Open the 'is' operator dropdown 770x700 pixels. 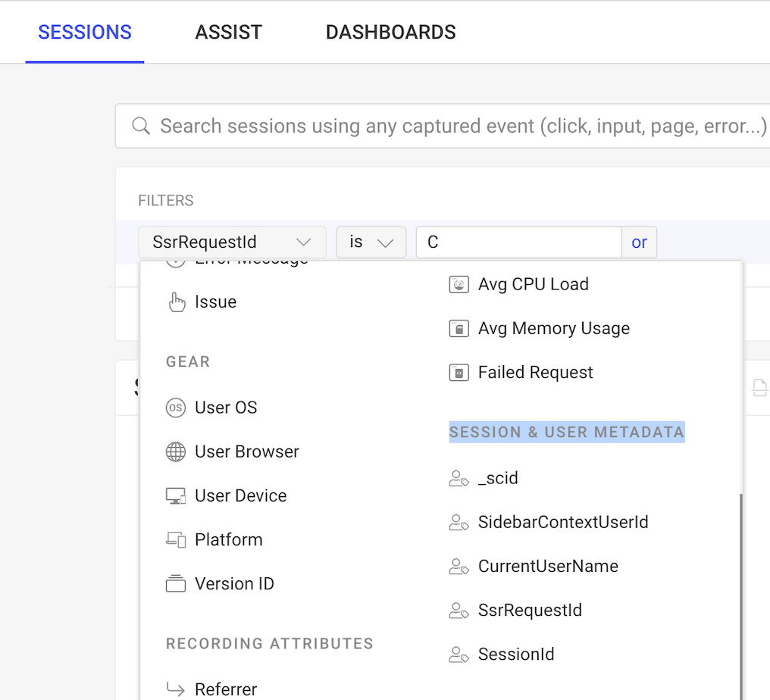point(371,242)
